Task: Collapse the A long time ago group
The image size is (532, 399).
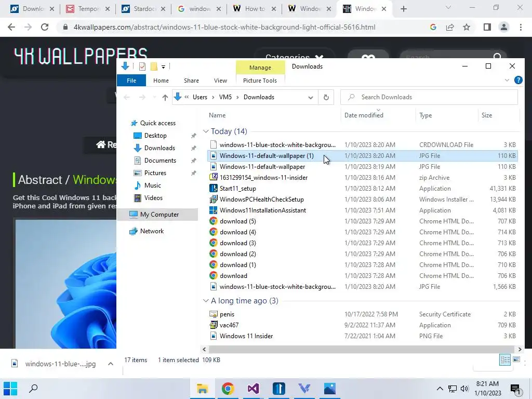Action: click(206, 301)
